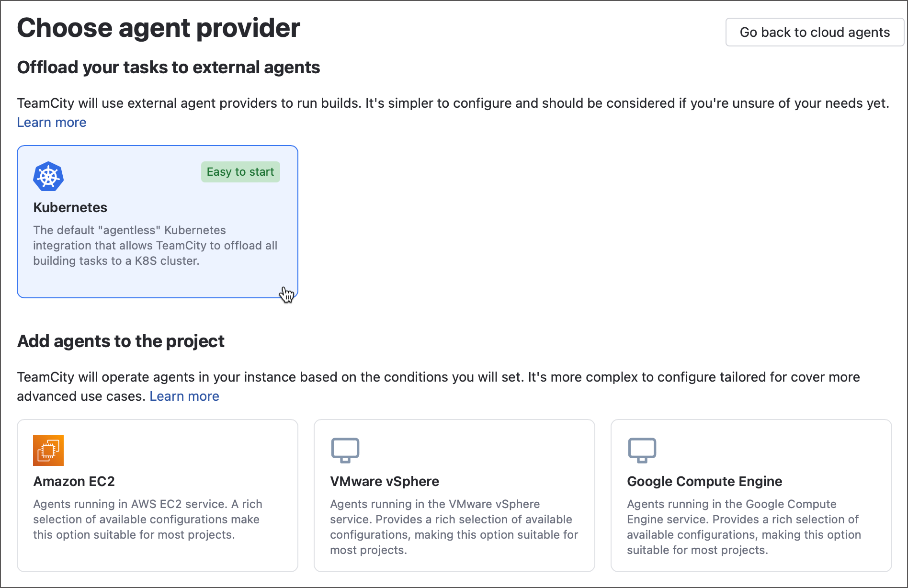Click the Kubernetes helm wheel icon
Screen dimensions: 908x588
48,177
